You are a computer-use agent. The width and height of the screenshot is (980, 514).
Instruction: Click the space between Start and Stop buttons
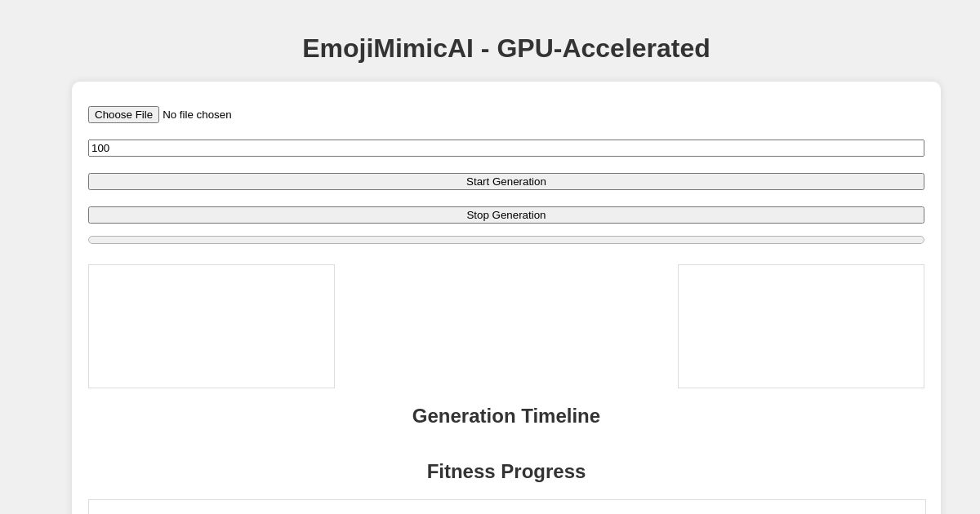[506, 198]
